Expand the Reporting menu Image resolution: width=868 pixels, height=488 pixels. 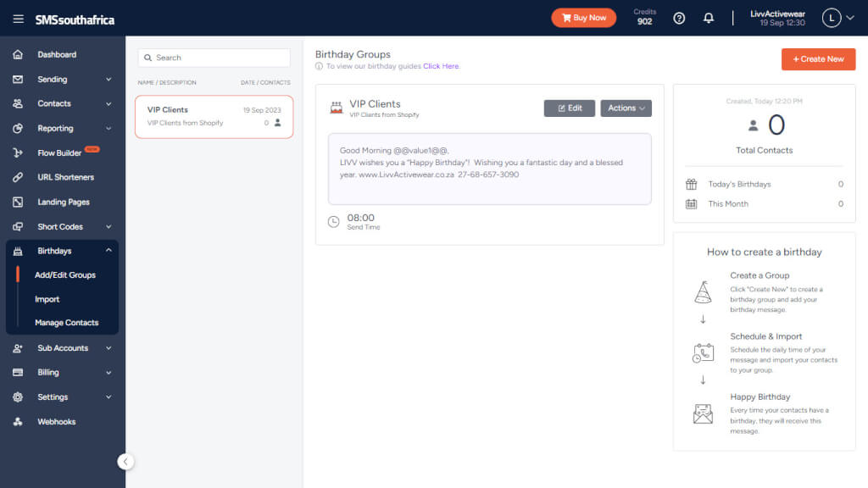(x=108, y=129)
